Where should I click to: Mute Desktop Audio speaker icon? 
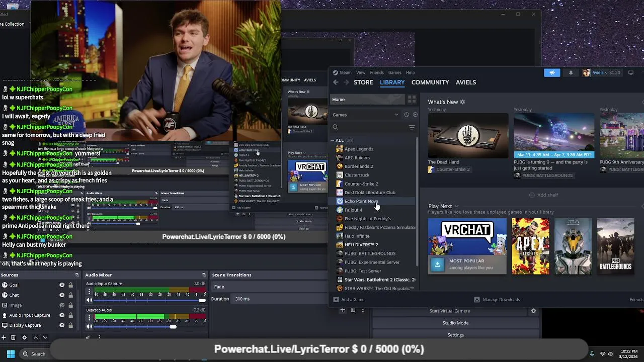[x=89, y=327]
